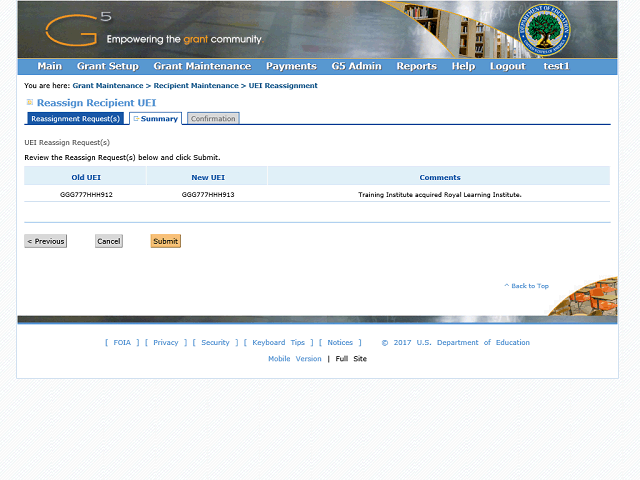Open the Grant Maintenance menu
Image resolution: width=640 pixels, height=480 pixels.
tap(202, 66)
